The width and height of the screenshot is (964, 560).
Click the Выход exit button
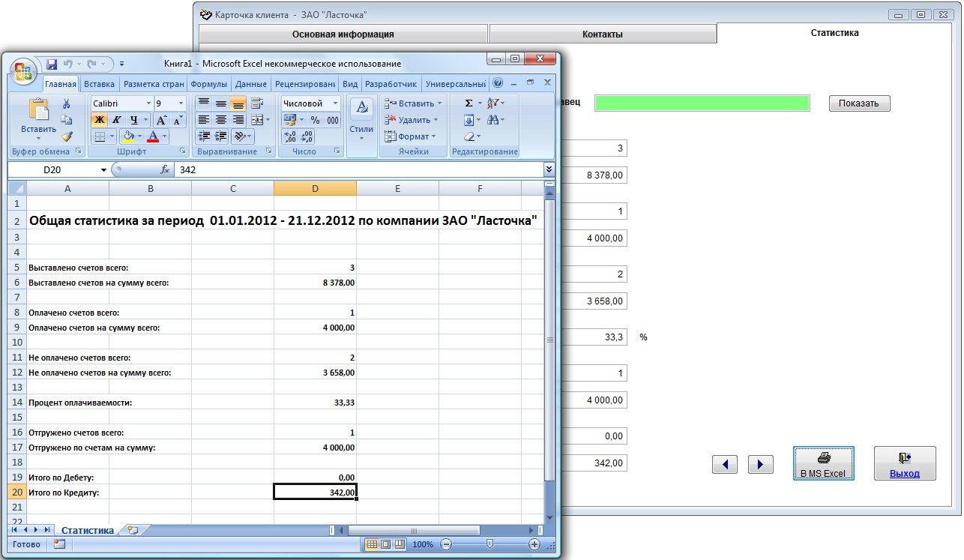[905, 463]
